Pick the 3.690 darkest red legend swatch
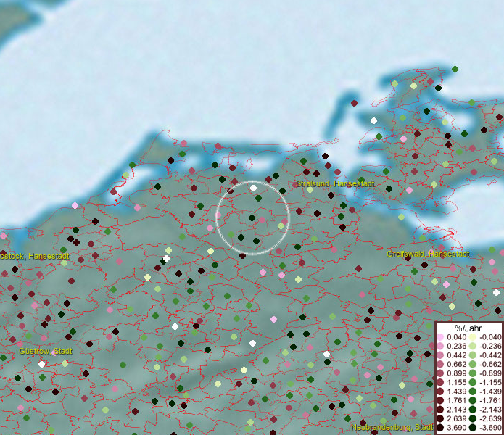Screen dimensions: 504x435 tap(440, 428)
